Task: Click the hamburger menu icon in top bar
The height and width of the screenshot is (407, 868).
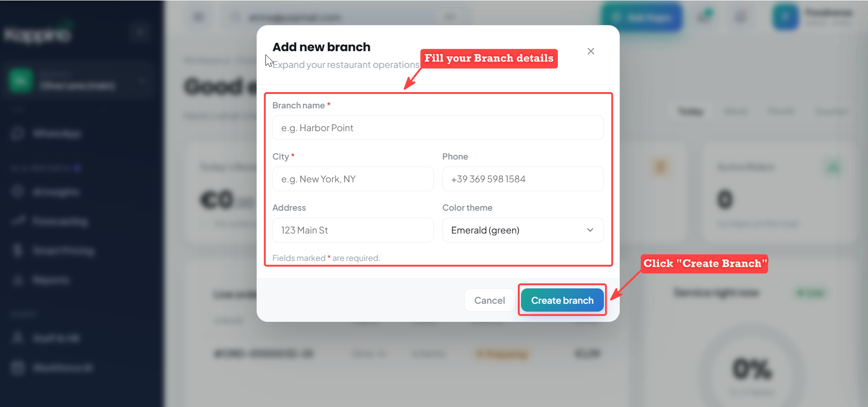Action: (198, 17)
